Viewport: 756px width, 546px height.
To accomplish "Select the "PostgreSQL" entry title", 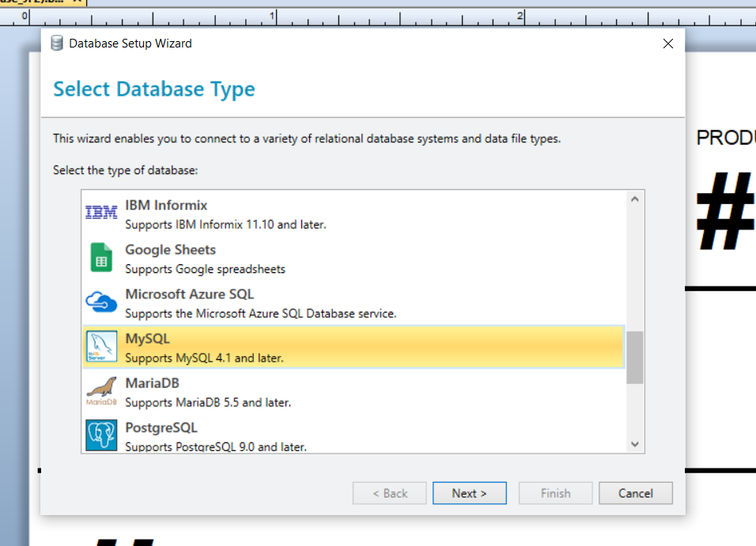I will tap(161, 428).
